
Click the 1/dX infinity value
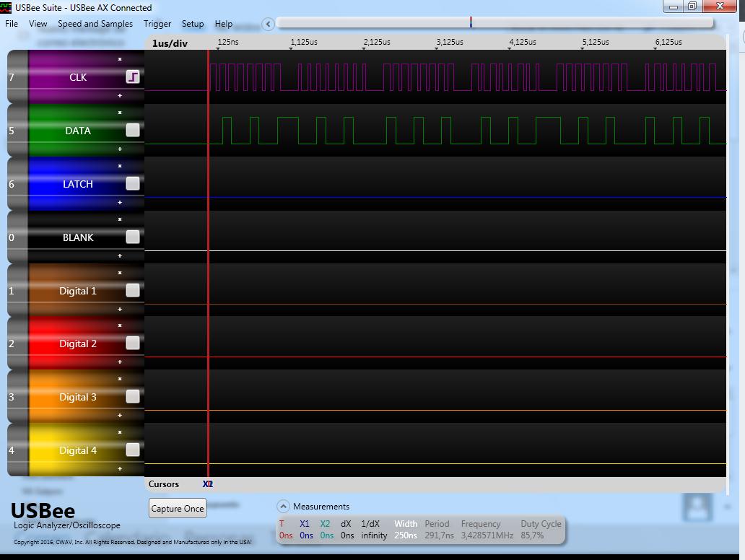[374, 535]
